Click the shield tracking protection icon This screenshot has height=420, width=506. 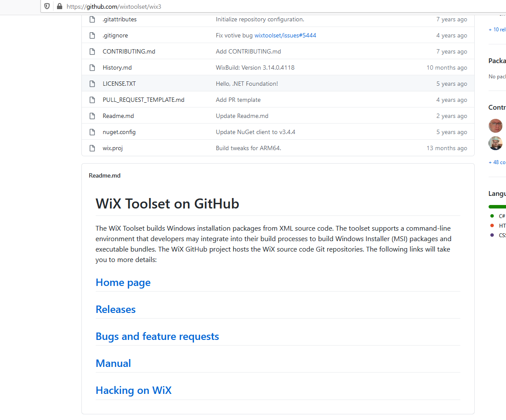tap(47, 6)
